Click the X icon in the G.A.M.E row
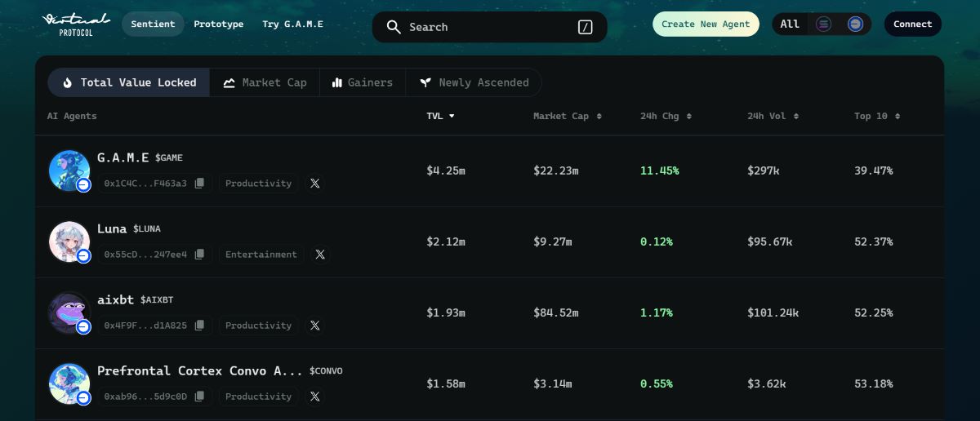The height and width of the screenshot is (421, 980). (x=315, y=184)
